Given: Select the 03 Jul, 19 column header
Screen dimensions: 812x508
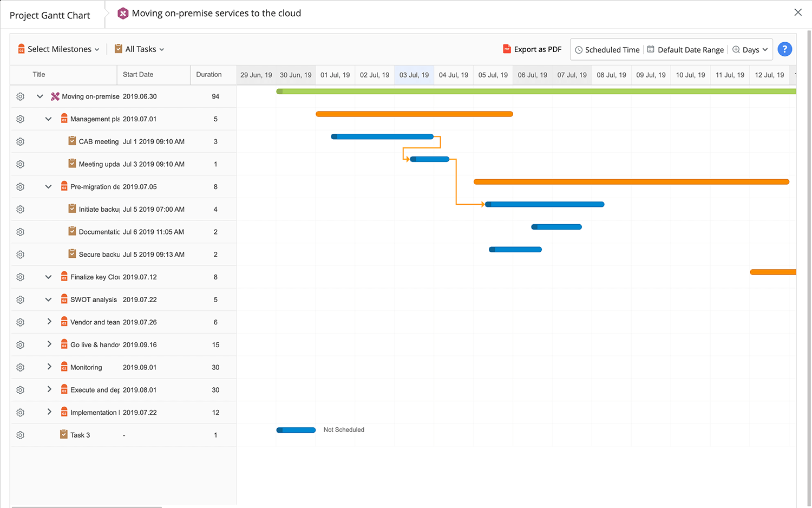Looking at the screenshot, I should click(414, 75).
